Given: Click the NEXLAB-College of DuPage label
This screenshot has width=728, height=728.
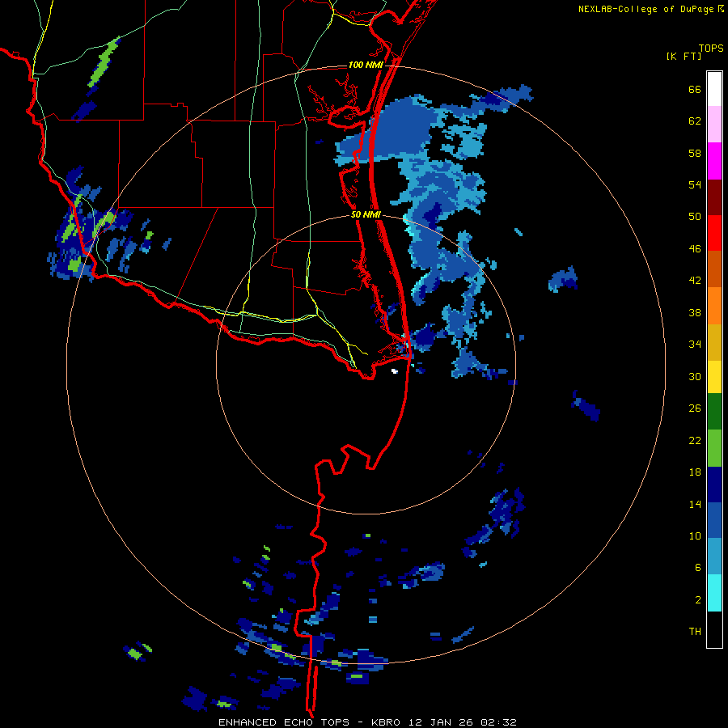Looking at the screenshot, I should pos(645,9).
